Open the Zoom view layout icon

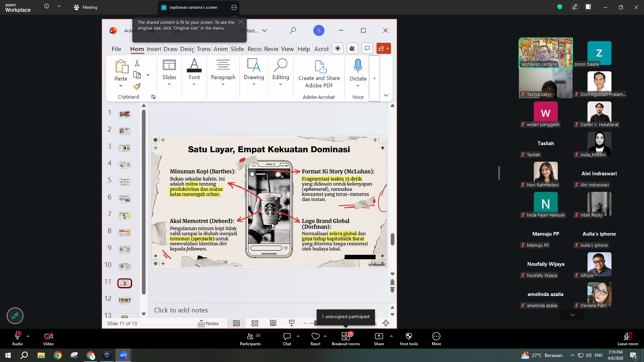[588, 7]
